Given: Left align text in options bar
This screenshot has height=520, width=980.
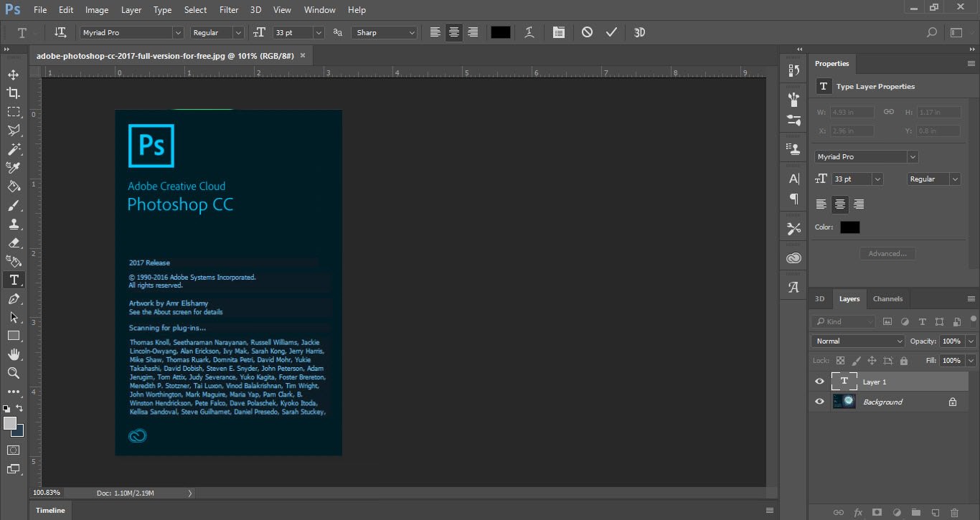Looking at the screenshot, I should (435, 32).
